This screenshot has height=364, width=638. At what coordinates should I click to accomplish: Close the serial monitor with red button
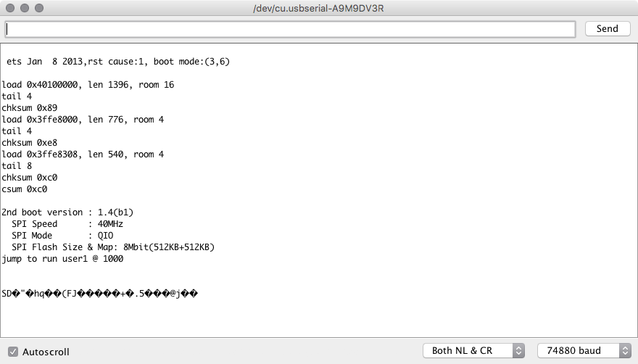pyautogui.click(x=10, y=8)
